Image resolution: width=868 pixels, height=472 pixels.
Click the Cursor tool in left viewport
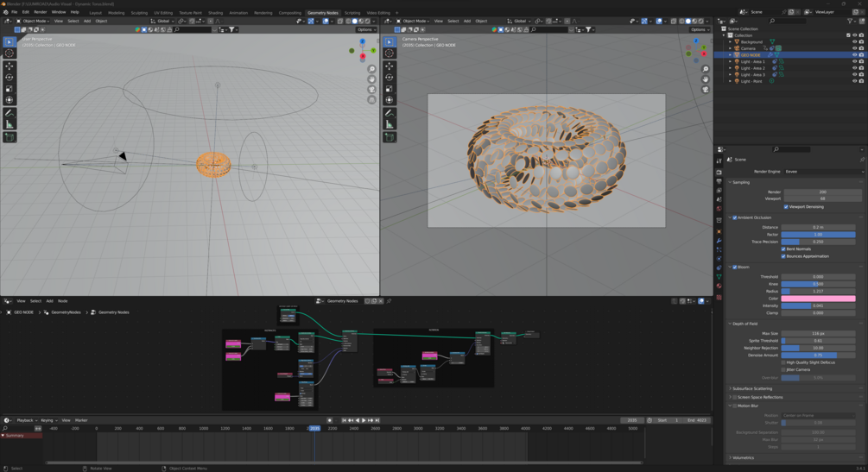[x=10, y=53]
